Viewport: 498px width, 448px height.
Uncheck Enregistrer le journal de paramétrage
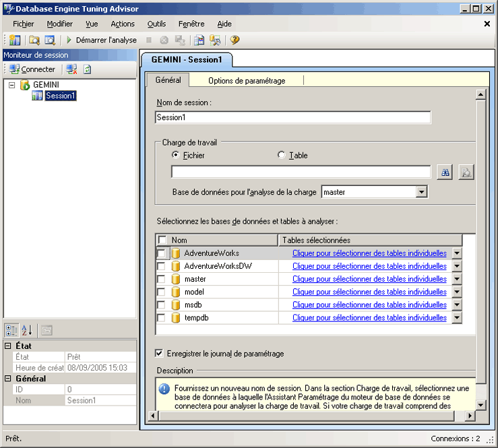pos(159,353)
